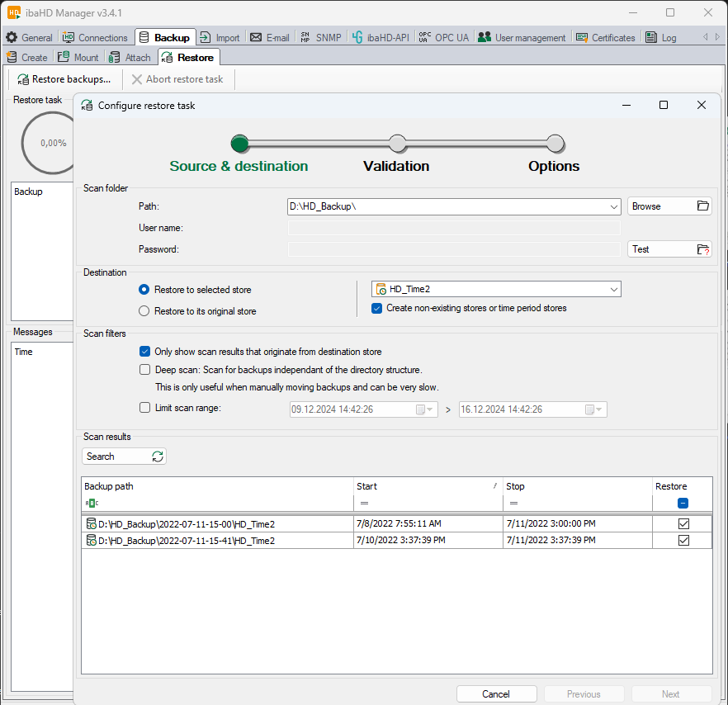Switch to the Mount tab
The height and width of the screenshot is (705, 728).
pos(78,58)
